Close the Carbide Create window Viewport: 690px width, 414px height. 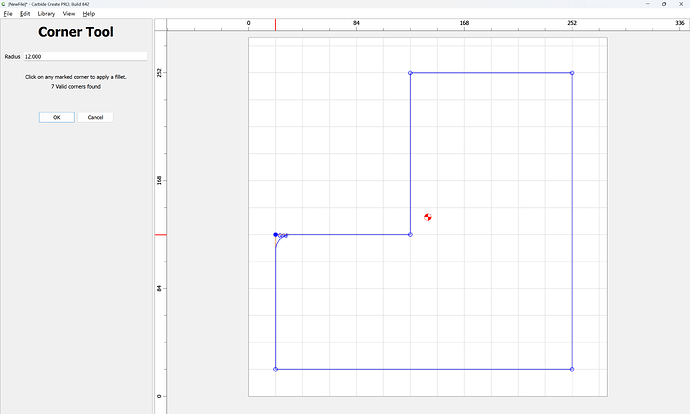coord(681,4)
